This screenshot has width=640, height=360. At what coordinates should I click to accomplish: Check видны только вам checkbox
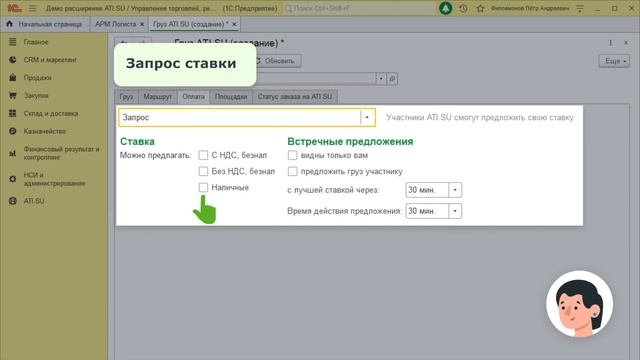pyautogui.click(x=292, y=155)
